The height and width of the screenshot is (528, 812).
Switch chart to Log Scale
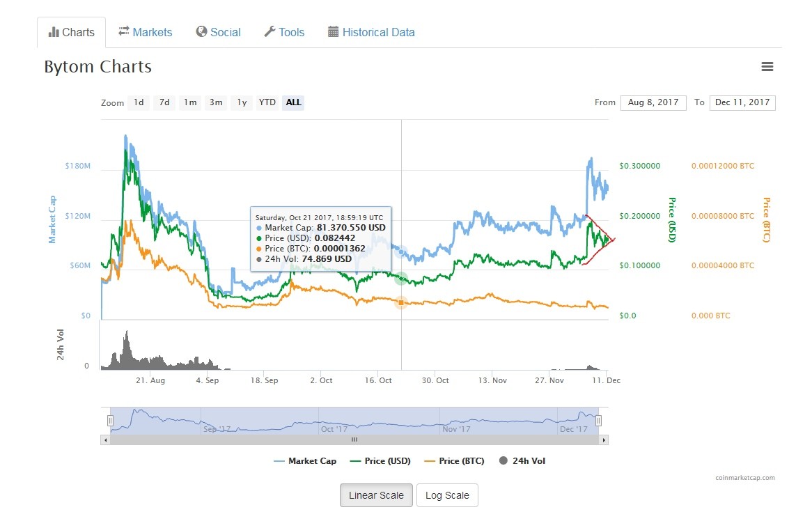click(447, 495)
